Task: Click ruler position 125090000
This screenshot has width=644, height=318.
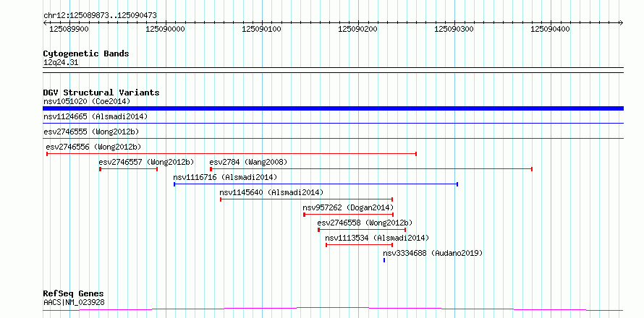Action: pos(166,29)
